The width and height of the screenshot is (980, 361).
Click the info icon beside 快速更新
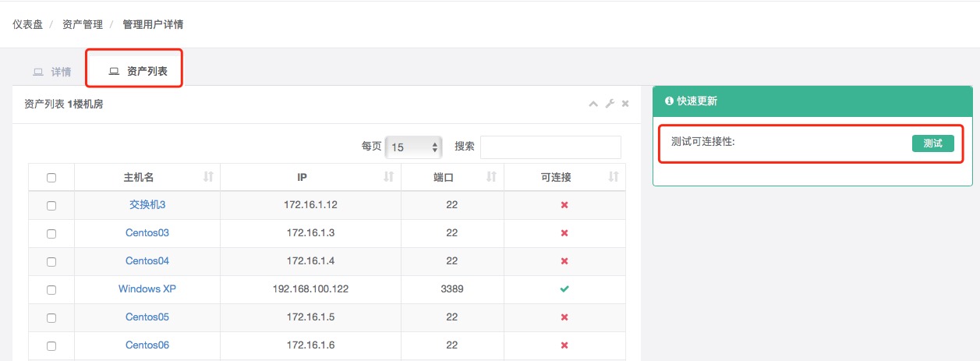[669, 101]
